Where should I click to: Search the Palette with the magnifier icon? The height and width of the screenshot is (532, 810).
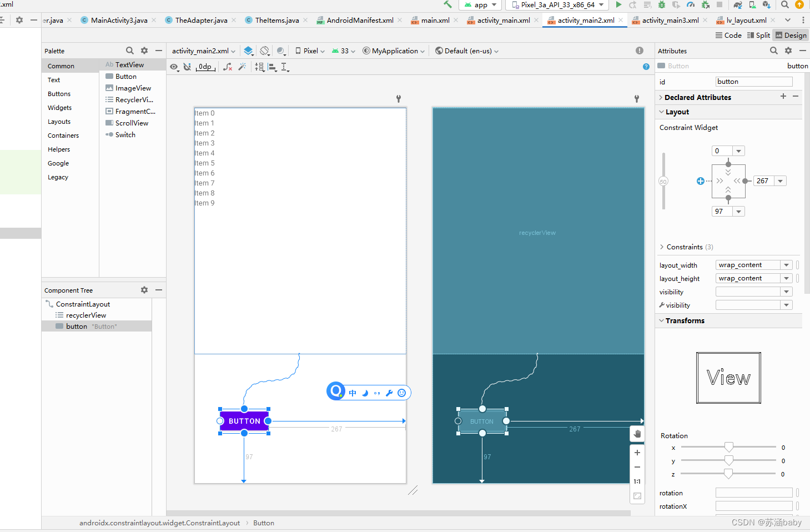(129, 51)
